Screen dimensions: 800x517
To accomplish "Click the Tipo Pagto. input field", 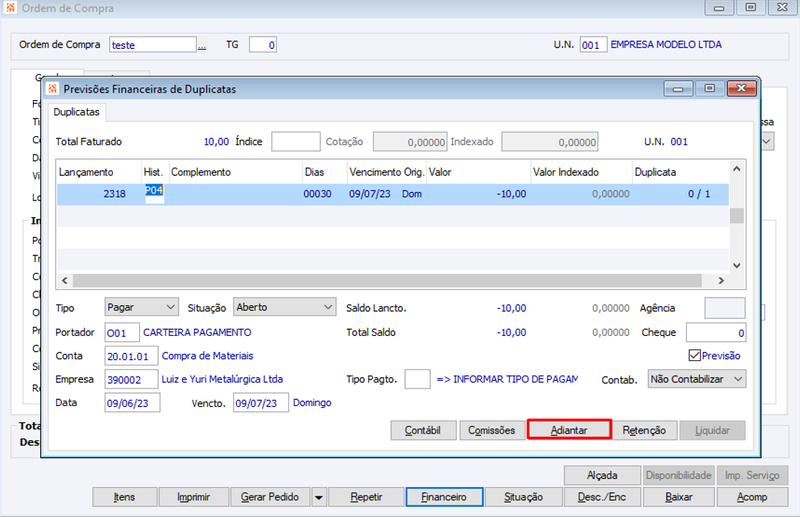I will (x=417, y=379).
